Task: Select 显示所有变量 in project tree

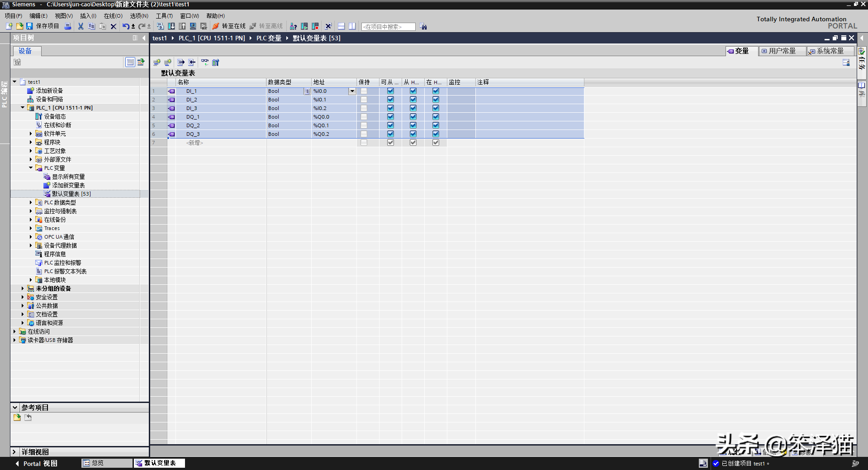Action: click(x=68, y=177)
